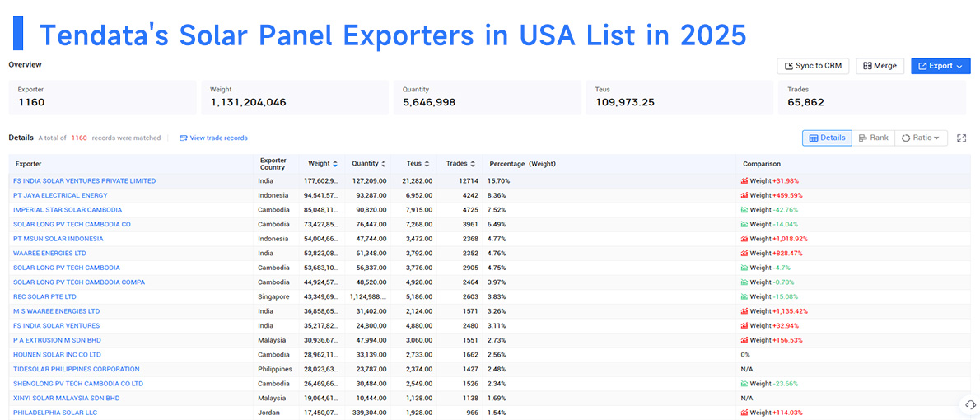Viewport: 980px width, 420px height.
Task: Click the Comparison column header
Action: tap(761, 164)
